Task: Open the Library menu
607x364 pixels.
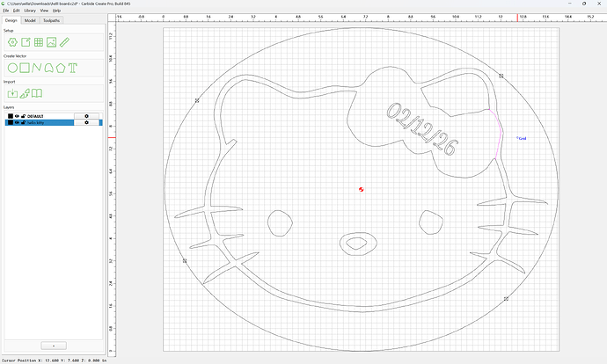Action: (x=30, y=11)
